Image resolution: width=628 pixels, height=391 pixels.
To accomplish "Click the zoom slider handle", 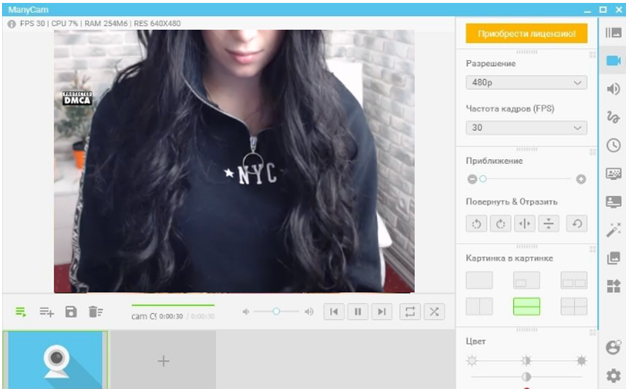I will [483, 179].
